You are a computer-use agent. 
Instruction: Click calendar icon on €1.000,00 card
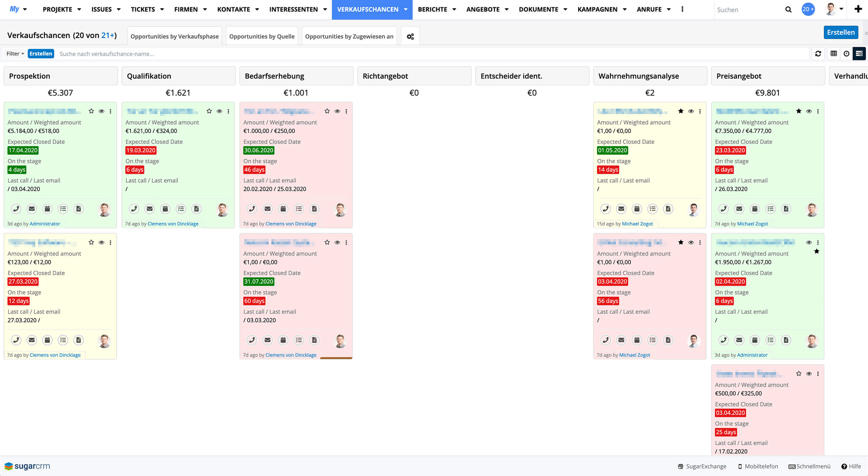[x=283, y=209]
